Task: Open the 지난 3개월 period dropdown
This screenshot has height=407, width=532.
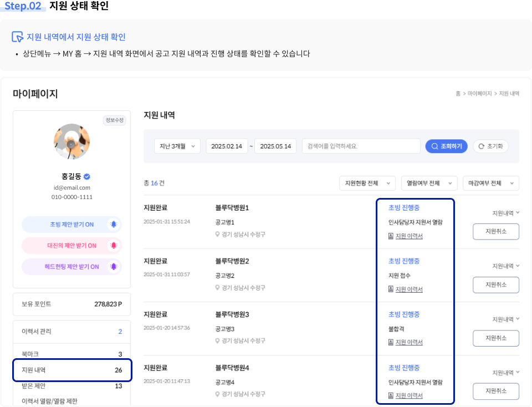Action: coord(177,146)
